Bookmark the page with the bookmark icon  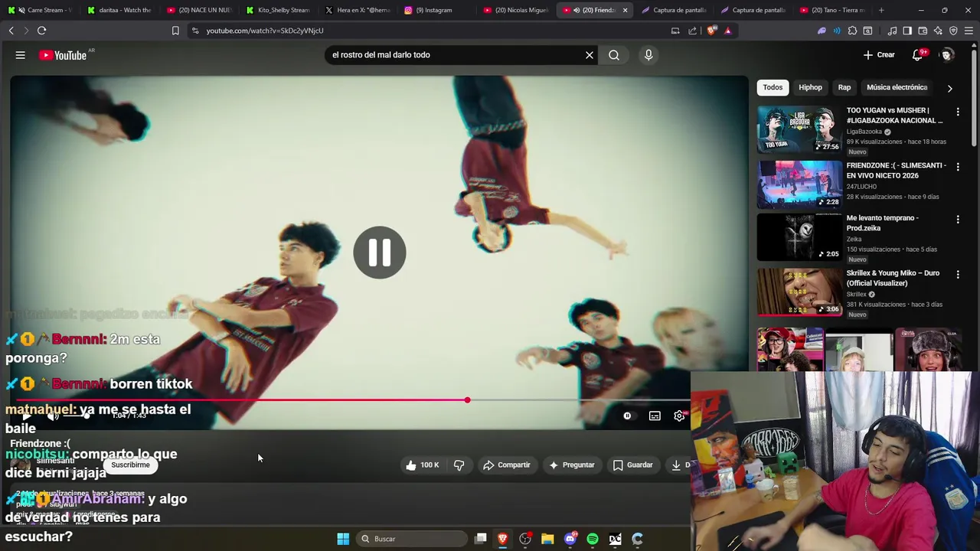tap(175, 31)
